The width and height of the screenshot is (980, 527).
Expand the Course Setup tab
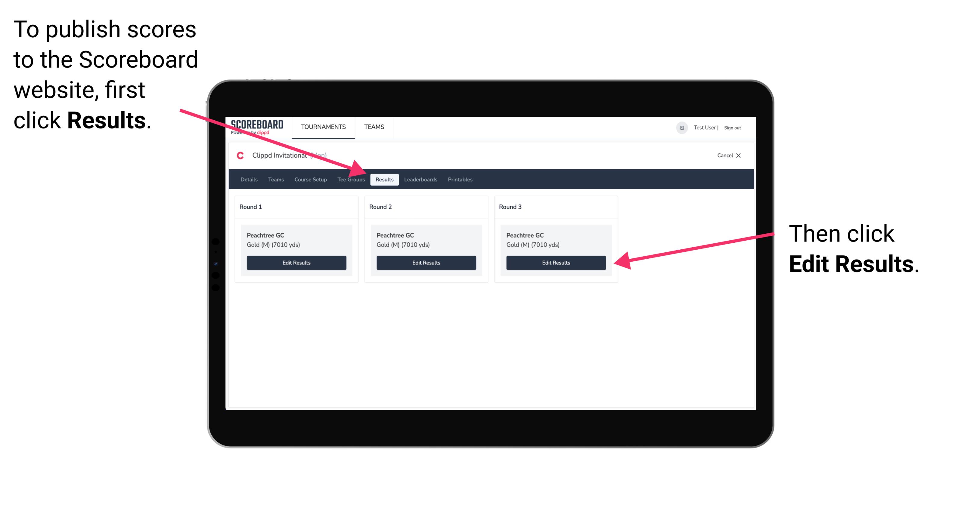tap(310, 179)
